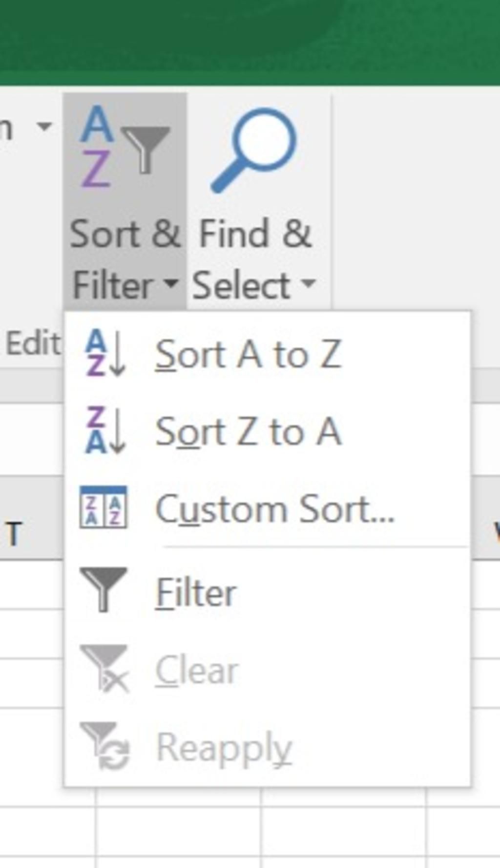Enable filtering via the "Filter" menu text
Viewport: 500px width, 868px height.
pyautogui.click(x=196, y=592)
